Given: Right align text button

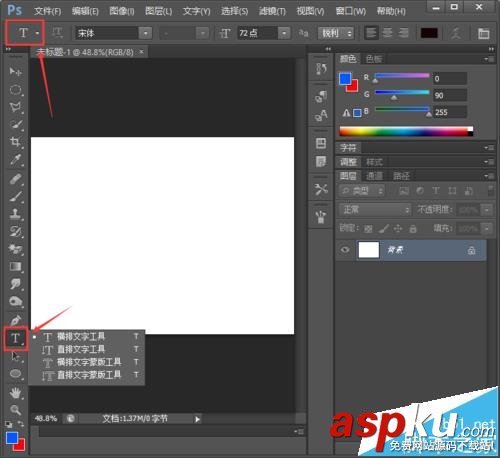Looking at the screenshot, I should tap(403, 33).
